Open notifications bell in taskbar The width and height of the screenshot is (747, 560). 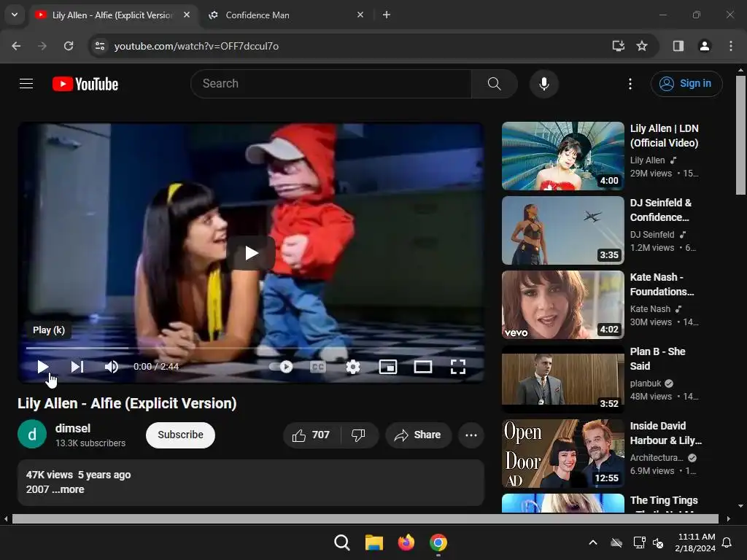click(x=727, y=542)
